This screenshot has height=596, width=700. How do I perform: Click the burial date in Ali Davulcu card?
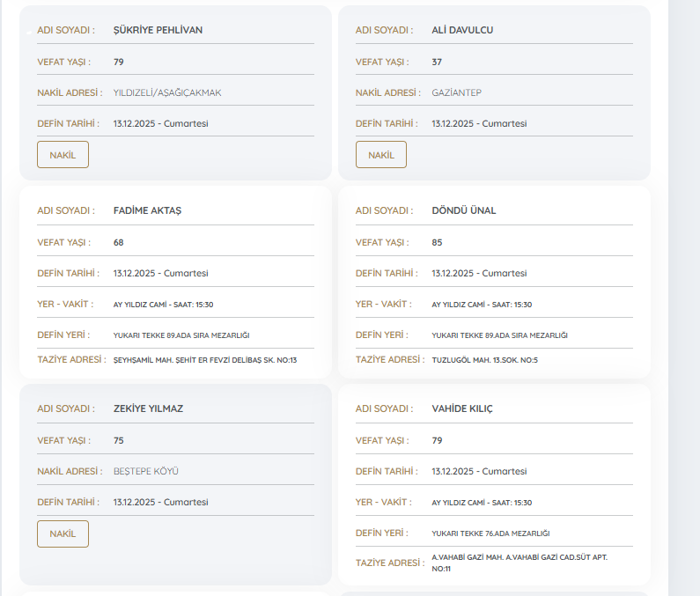point(479,124)
